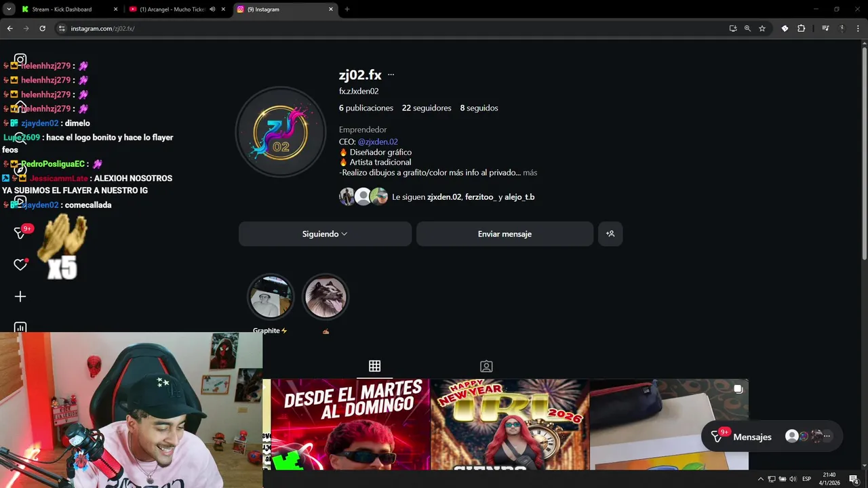The height and width of the screenshot is (488, 868).
Task: Click the volume icon in system tray
Action: [x=793, y=479]
